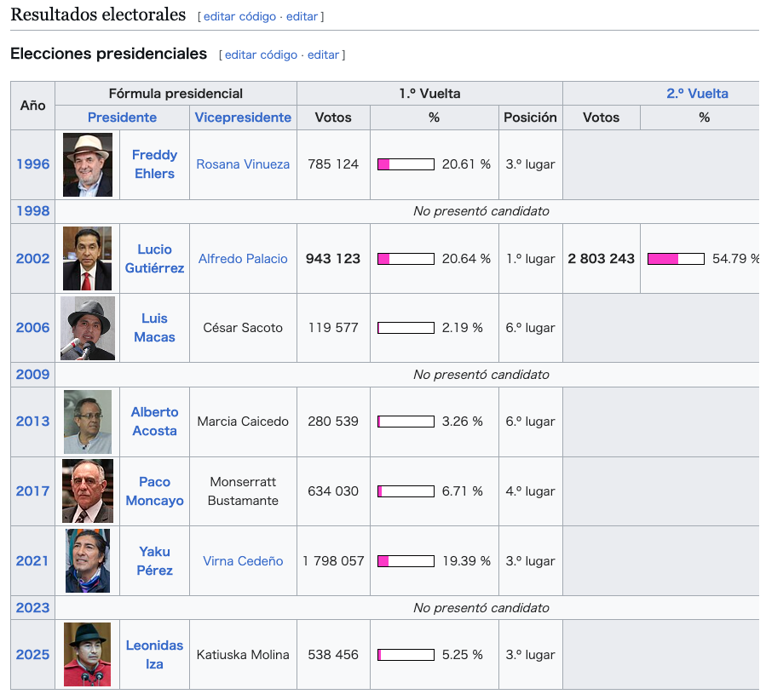This screenshot has width=766, height=700.
Task: Click the 1996 first-round percentage bar
Action: coord(406,164)
